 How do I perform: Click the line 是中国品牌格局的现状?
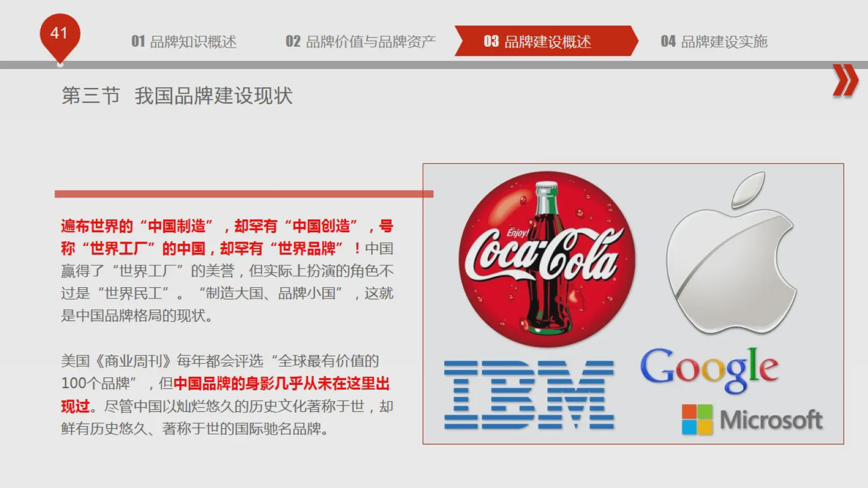[136, 316]
